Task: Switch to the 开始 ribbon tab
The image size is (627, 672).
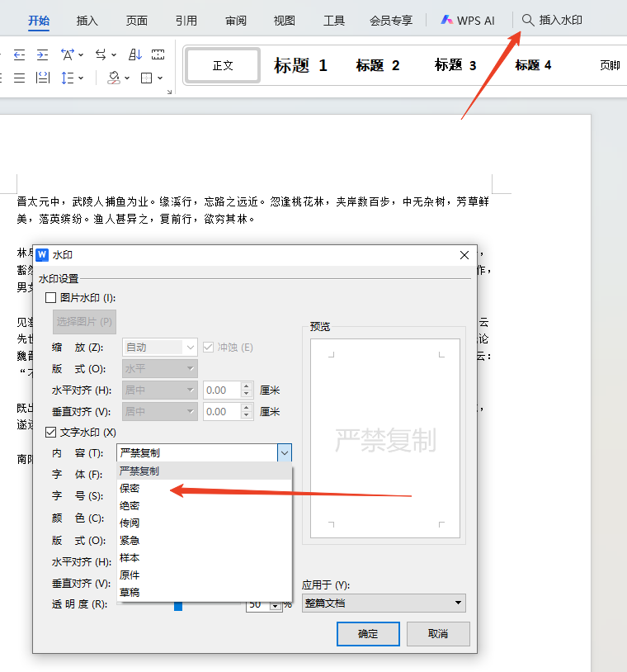Action: (39, 21)
